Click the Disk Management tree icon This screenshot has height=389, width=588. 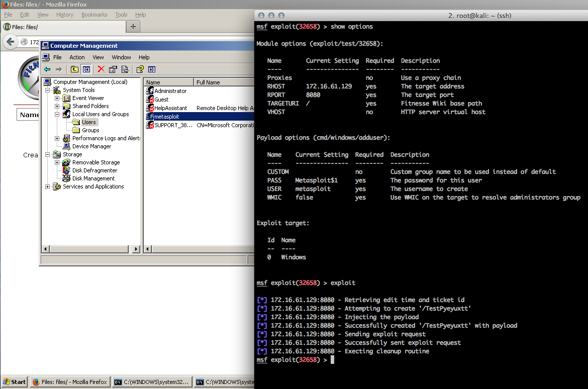pos(66,178)
